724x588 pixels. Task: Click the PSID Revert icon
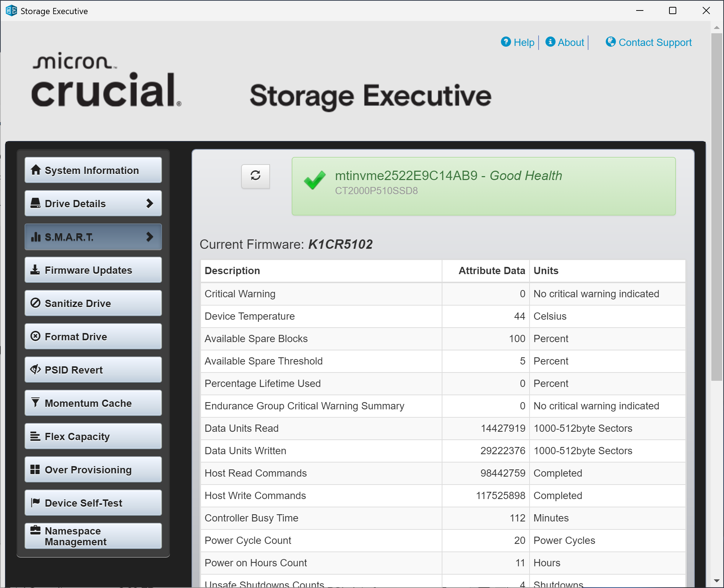click(x=35, y=370)
